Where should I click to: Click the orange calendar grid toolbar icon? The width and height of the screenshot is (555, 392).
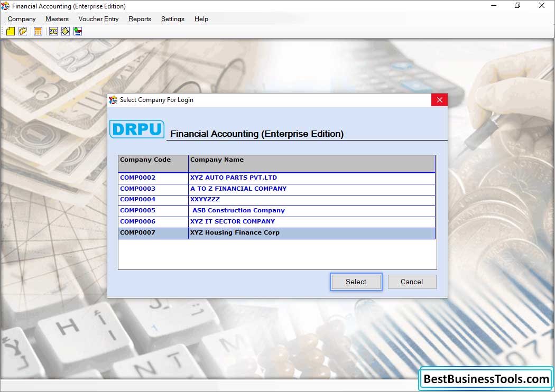(38, 32)
